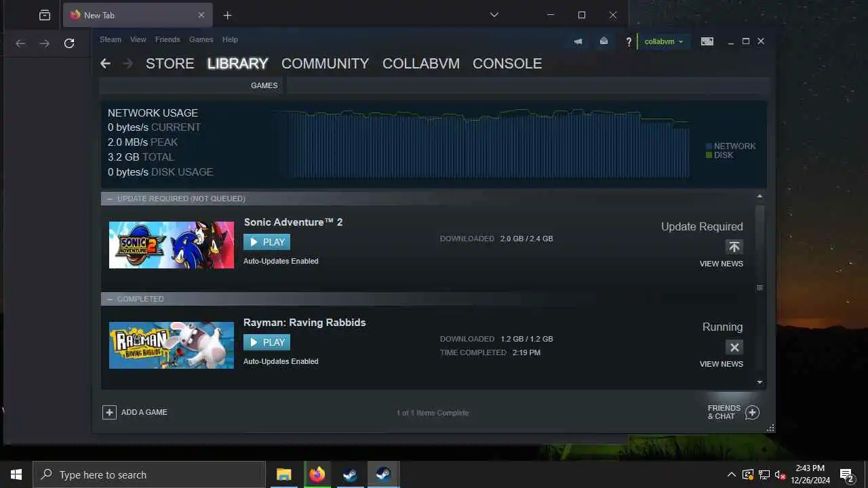Click the downloads list scroll-down arrow
The width and height of the screenshot is (868, 488).
point(759,382)
